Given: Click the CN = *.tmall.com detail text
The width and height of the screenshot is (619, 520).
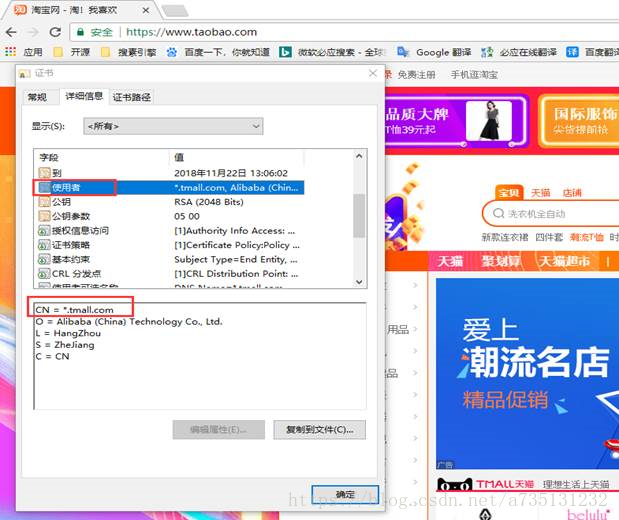Looking at the screenshot, I should coord(74,310).
